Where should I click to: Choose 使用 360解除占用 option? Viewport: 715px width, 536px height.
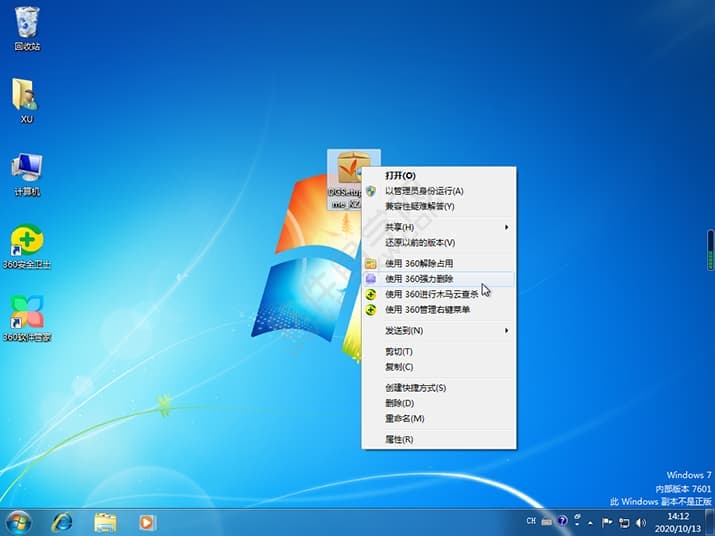(x=425, y=263)
